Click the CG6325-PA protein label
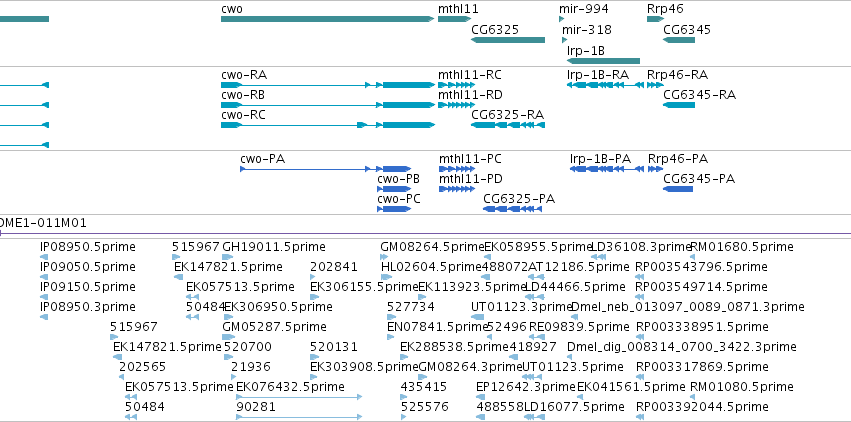 [519, 199]
